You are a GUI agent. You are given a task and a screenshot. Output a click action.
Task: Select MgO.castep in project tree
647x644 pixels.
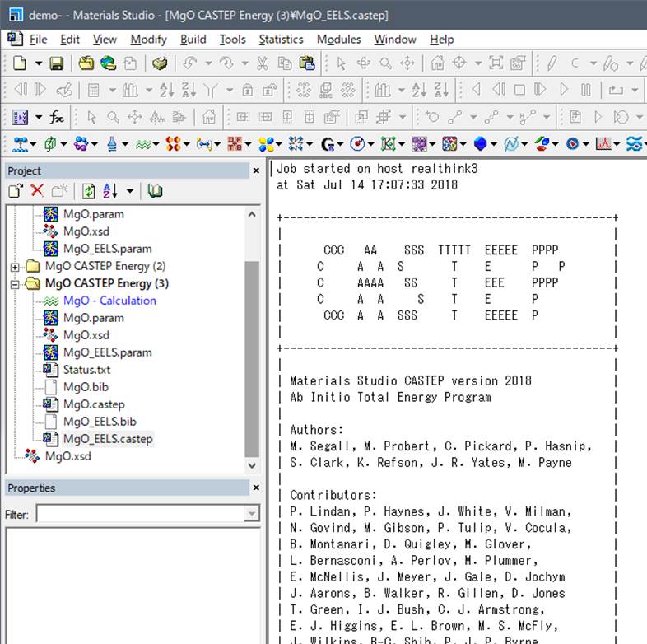[x=94, y=404]
